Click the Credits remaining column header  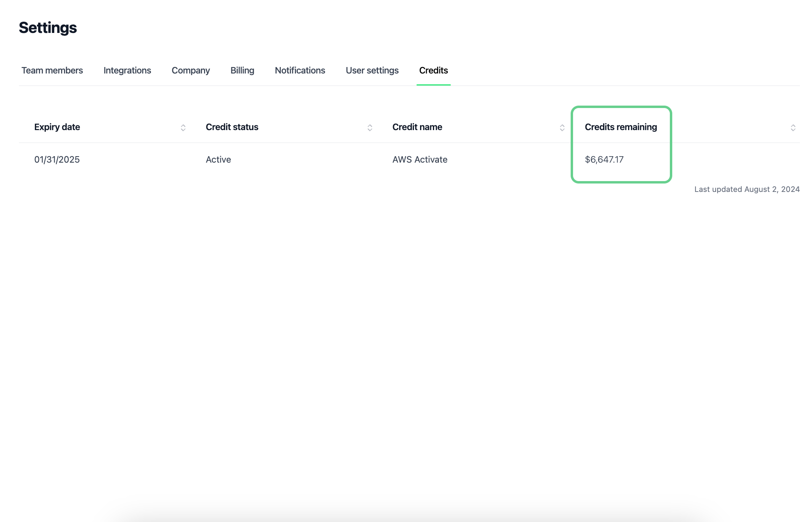click(621, 127)
